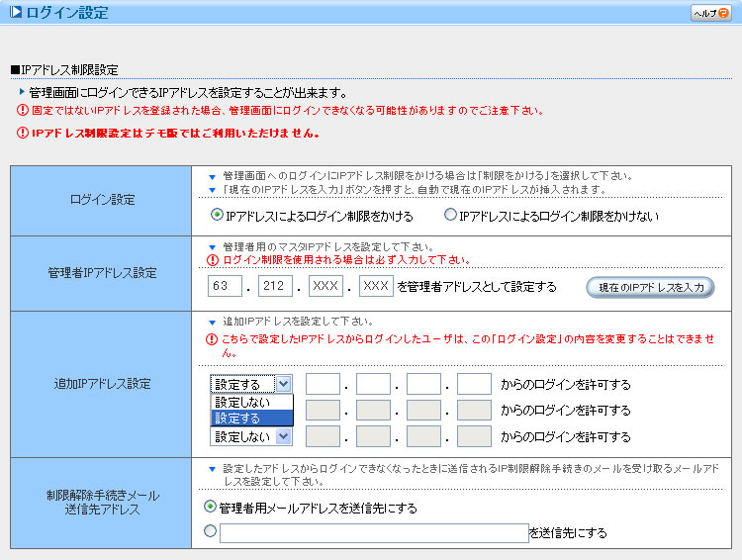Screen dimensions: 742x560
Task: Select IPアドレスによるログイン制限をかける radio button
Action: [x=217, y=215]
